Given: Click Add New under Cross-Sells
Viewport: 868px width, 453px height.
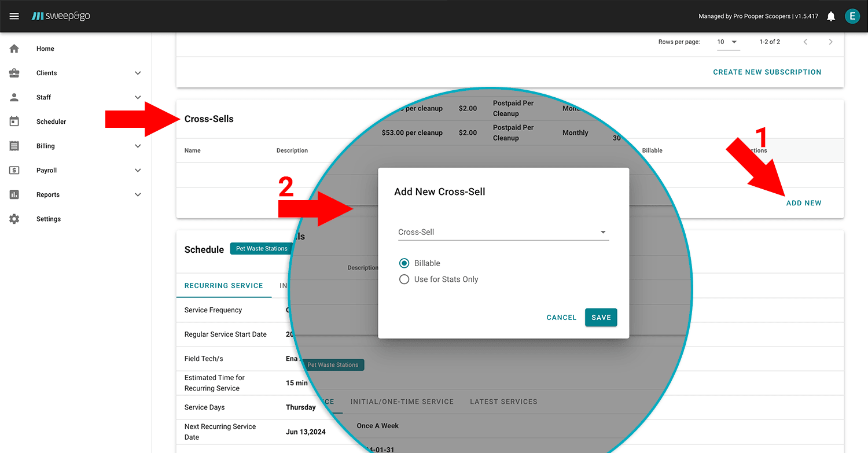Looking at the screenshot, I should (x=803, y=203).
